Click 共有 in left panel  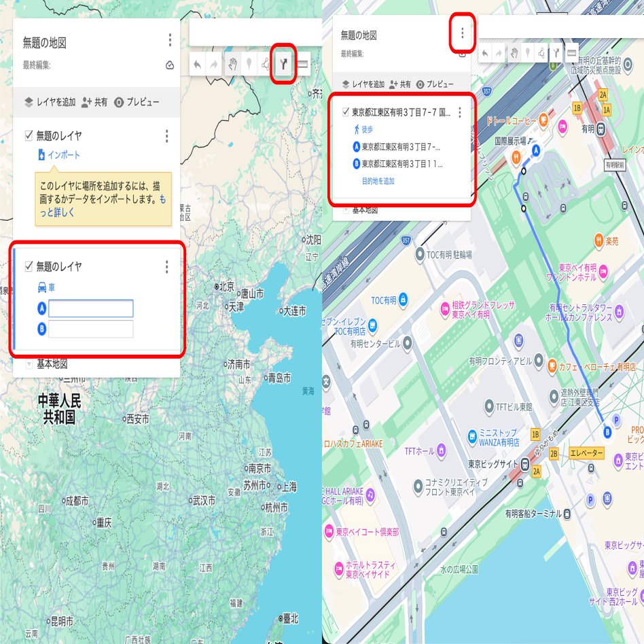click(x=94, y=102)
